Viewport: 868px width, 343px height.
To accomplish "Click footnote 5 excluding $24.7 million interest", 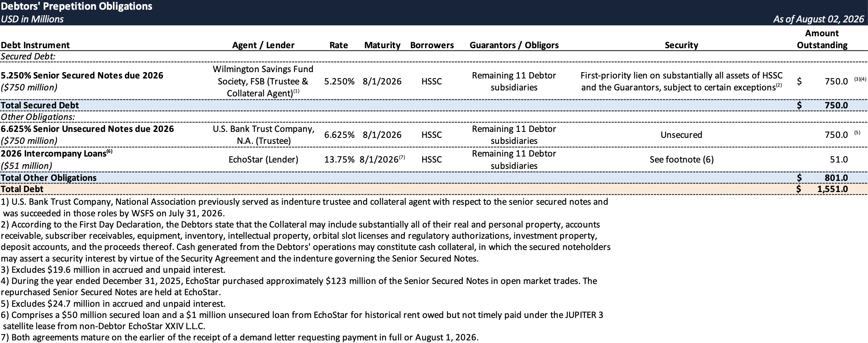I will (113, 303).
